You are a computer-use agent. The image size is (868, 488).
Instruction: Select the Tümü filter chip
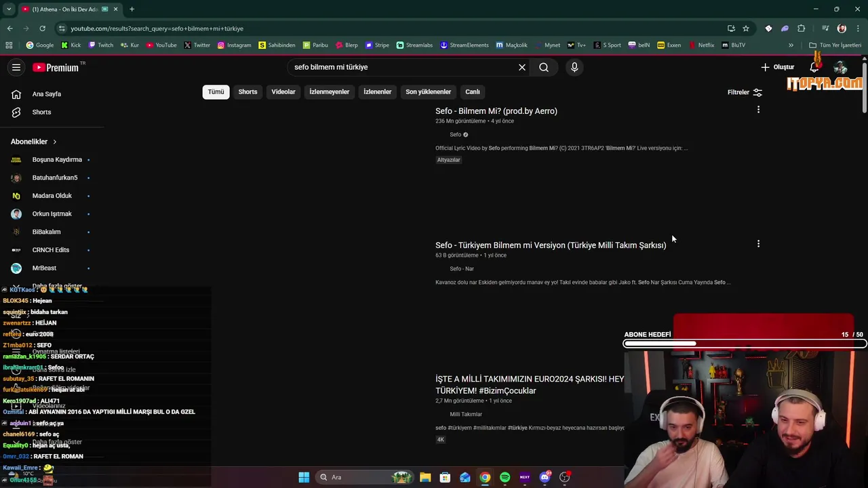[x=216, y=91]
